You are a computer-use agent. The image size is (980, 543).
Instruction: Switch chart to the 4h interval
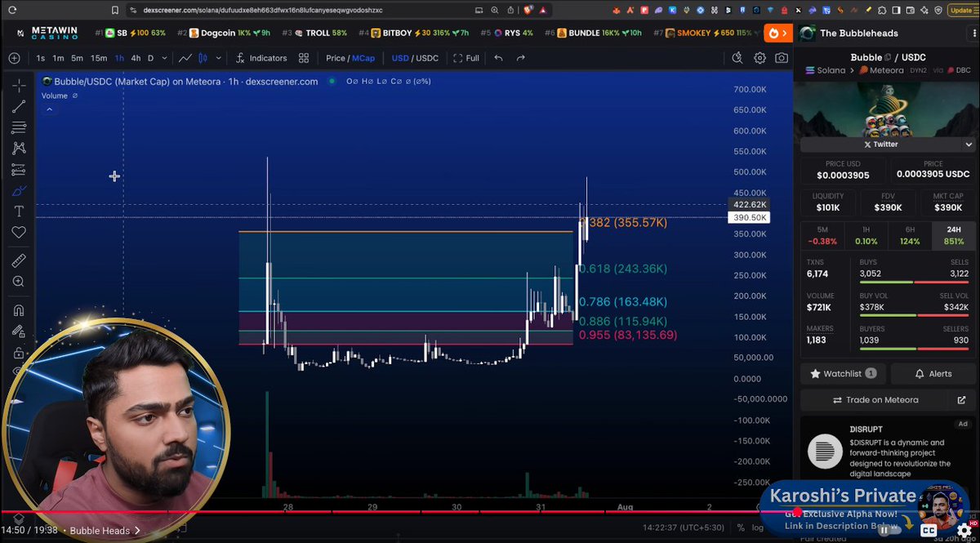136,58
